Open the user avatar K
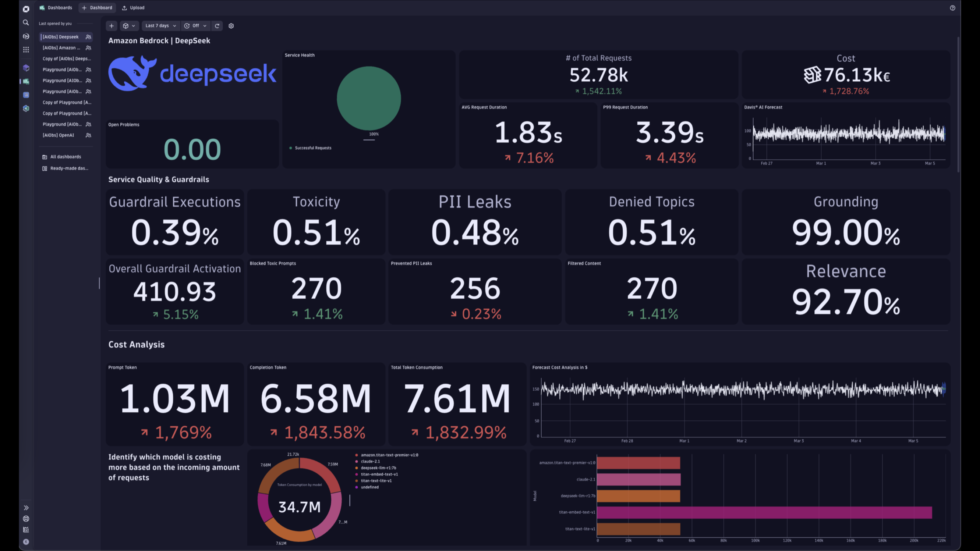 tap(26, 542)
